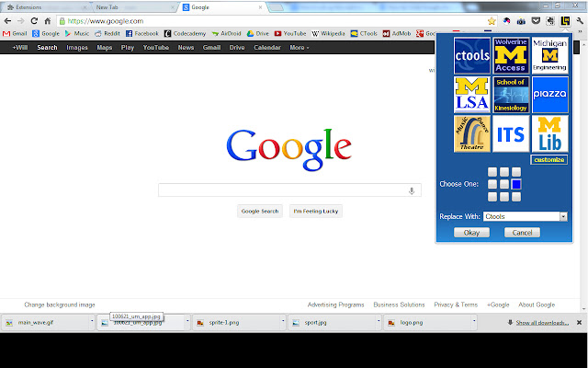Select the highlighted blue middle-right grid square

click(x=516, y=184)
